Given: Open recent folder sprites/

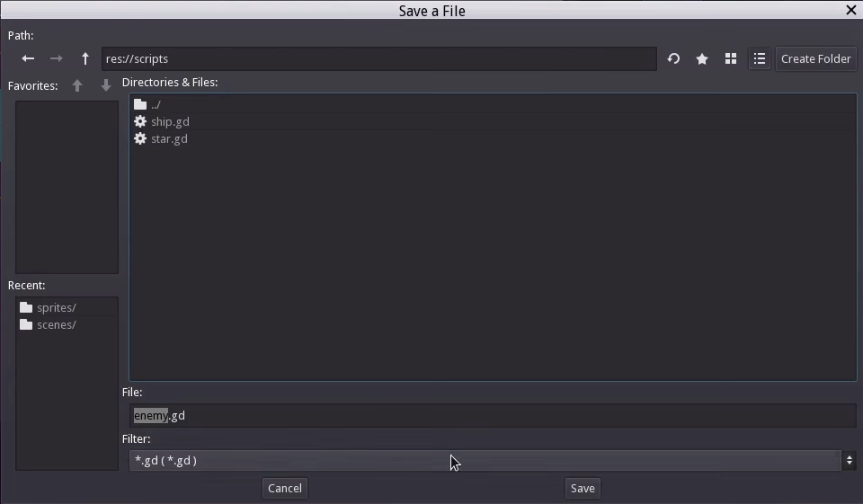Looking at the screenshot, I should coord(67,307).
